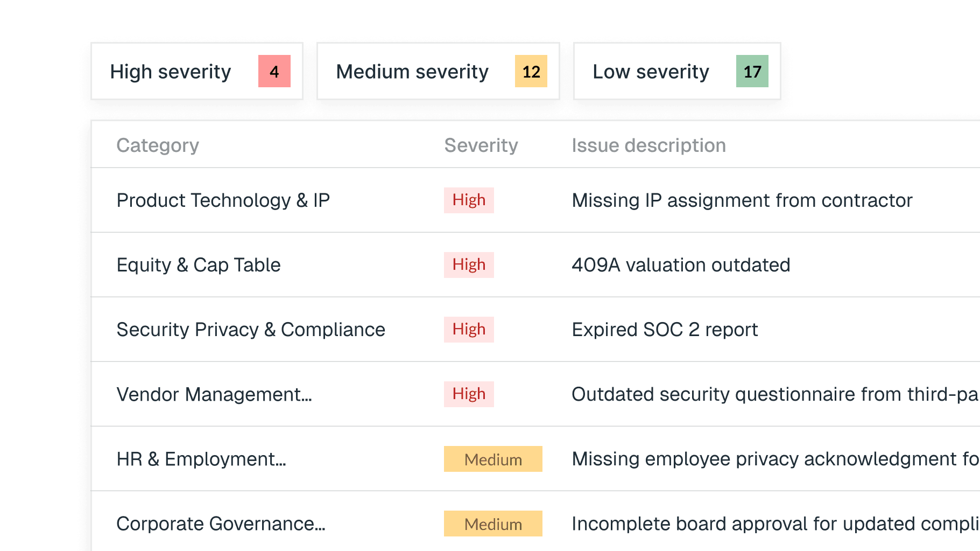Expand the truncated Corporate Governance category
The height and width of the screenshot is (551, 980).
[x=221, y=524]
